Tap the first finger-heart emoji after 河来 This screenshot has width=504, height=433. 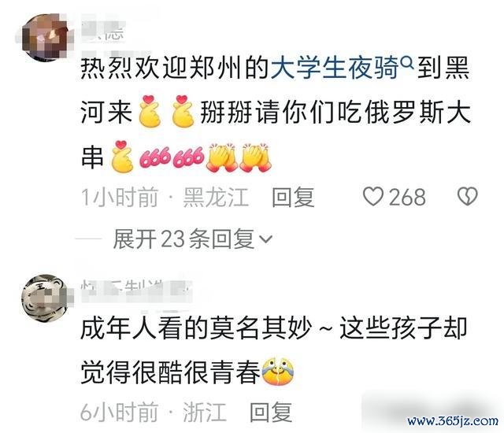pyautogui.click(x=150, y=111)
